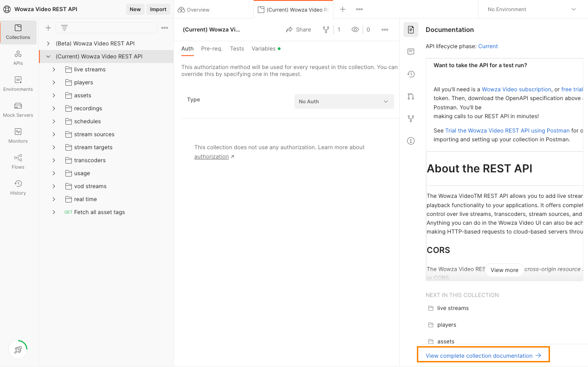Expand the players folder
The width and height of the screenshot is (588, 367).
54,82
